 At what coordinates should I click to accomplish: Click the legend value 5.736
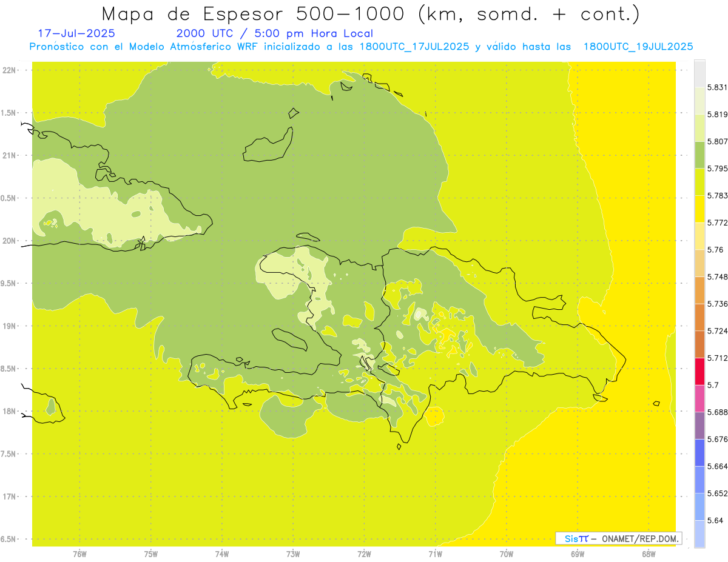point(718,304)
